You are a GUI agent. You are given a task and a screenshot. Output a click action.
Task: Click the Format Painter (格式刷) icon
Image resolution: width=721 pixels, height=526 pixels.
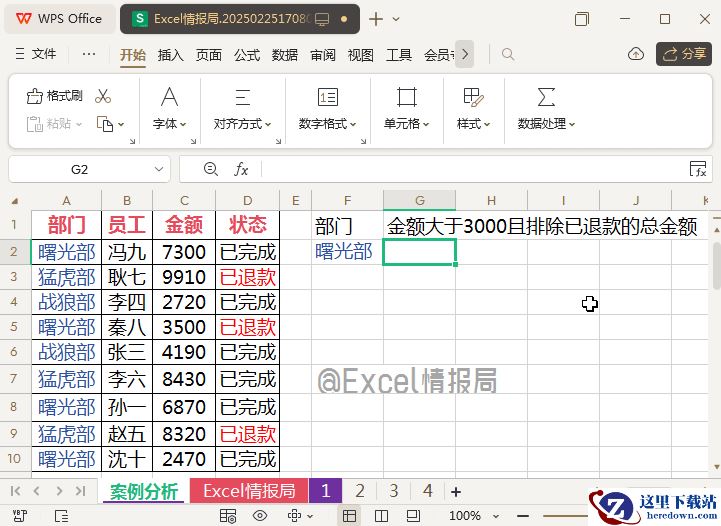pos(34,96)
